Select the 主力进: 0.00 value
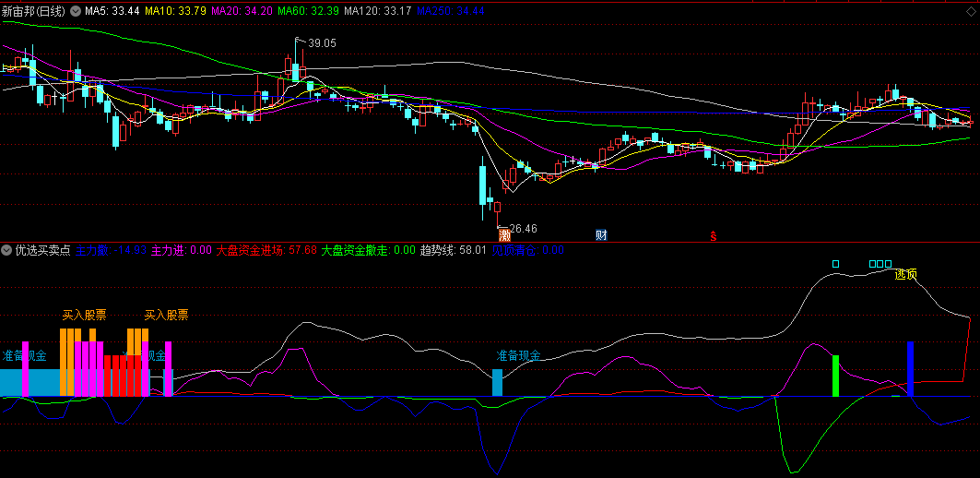This screenshot has width=980, height=478. 182,250
